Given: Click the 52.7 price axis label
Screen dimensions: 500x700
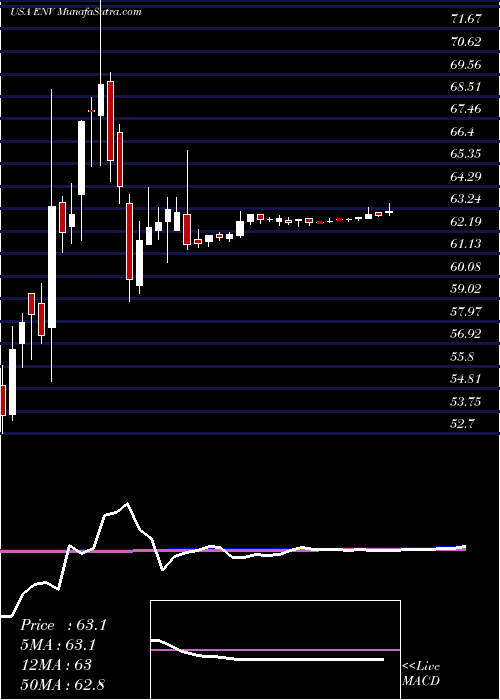Looking at the screenshot, I should pos(462,423).
